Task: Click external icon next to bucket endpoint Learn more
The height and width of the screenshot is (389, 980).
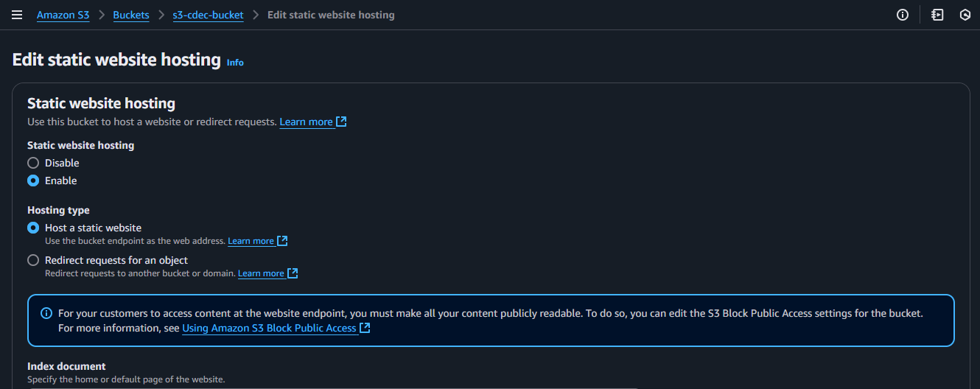Action: [282, 241]
